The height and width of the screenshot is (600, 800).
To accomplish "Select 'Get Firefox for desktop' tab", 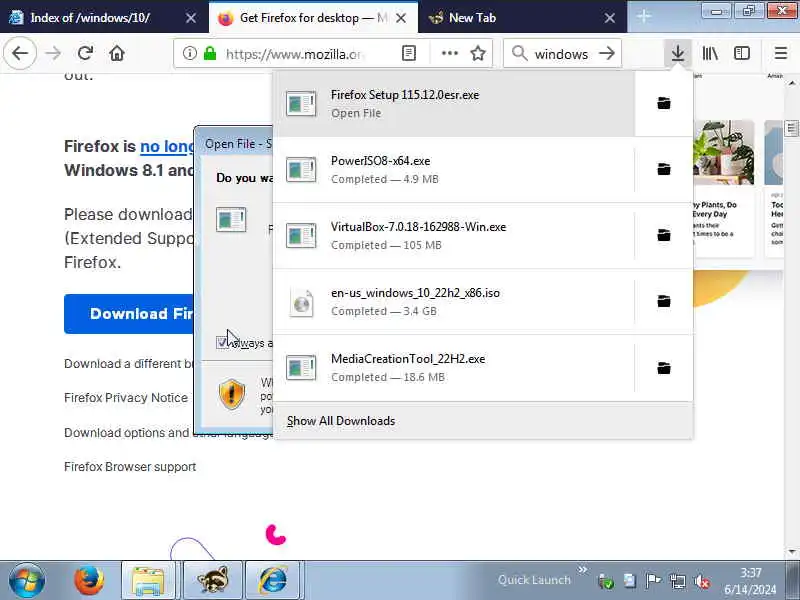I will click(x=313, y=18).
